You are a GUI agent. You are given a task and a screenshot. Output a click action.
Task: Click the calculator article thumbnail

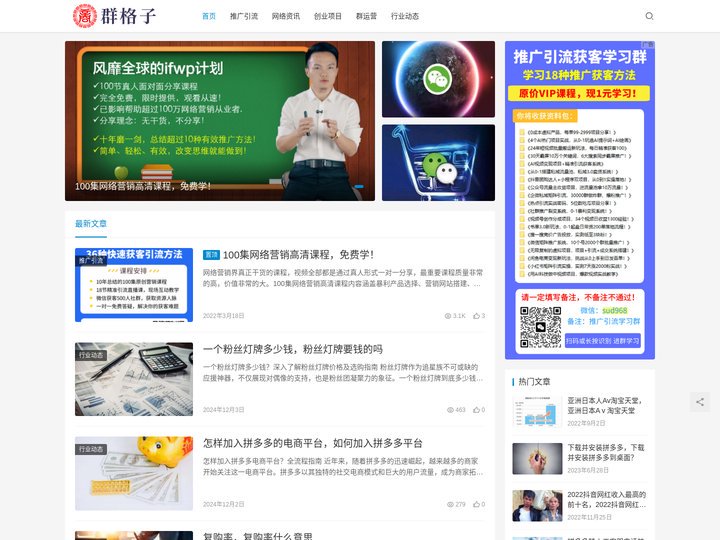pos(134,379)
